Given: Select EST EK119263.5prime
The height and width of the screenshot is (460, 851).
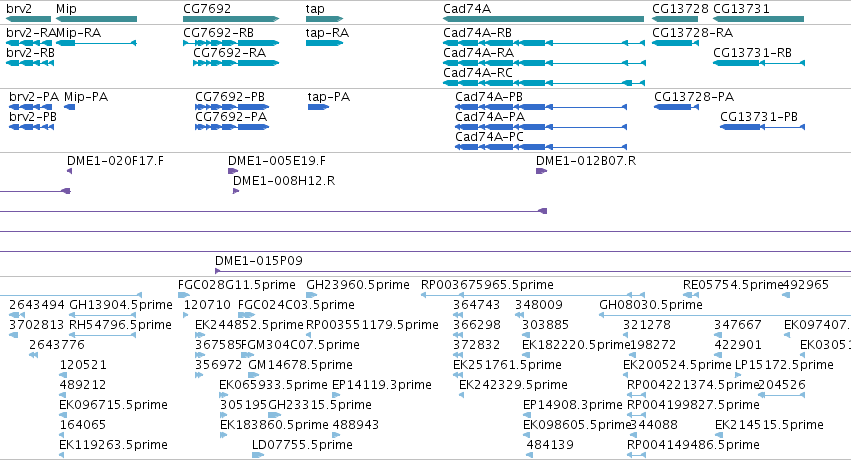Looking at the screenshot, I should [x=62, y=455].
